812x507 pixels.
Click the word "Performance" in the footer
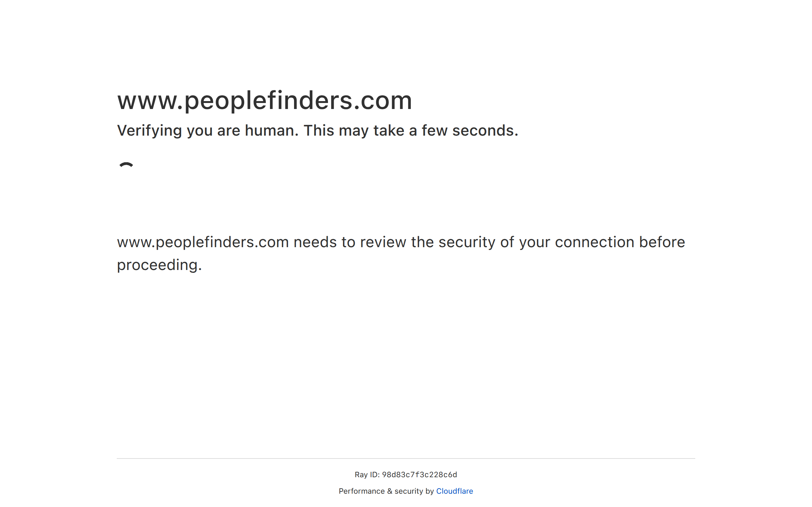(361, 491)
